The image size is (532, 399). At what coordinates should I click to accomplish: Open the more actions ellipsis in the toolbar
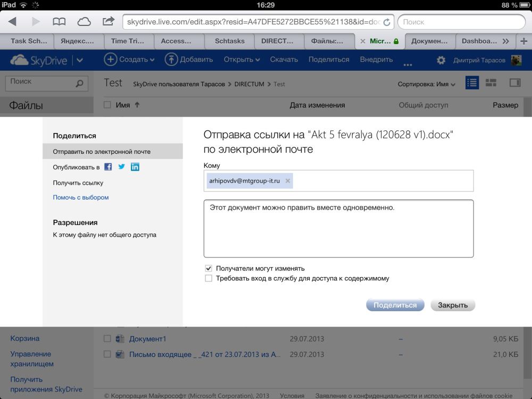click(408, 64)
